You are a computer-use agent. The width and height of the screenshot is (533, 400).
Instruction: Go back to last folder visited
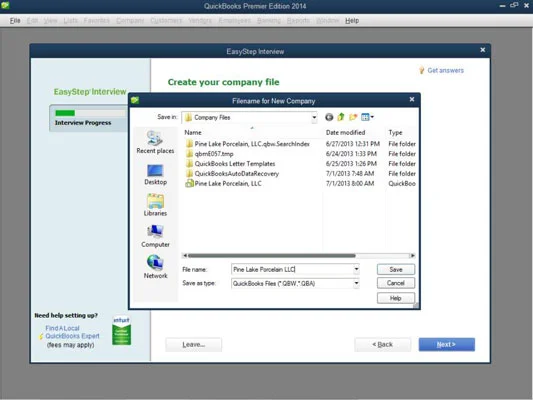pyautogui.click(x=329, y=117)
